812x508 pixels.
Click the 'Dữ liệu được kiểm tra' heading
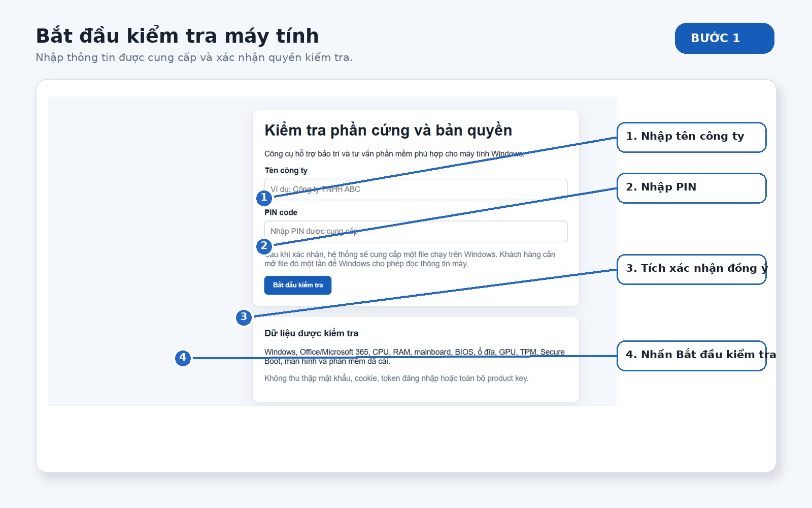[x=311, y=333]
